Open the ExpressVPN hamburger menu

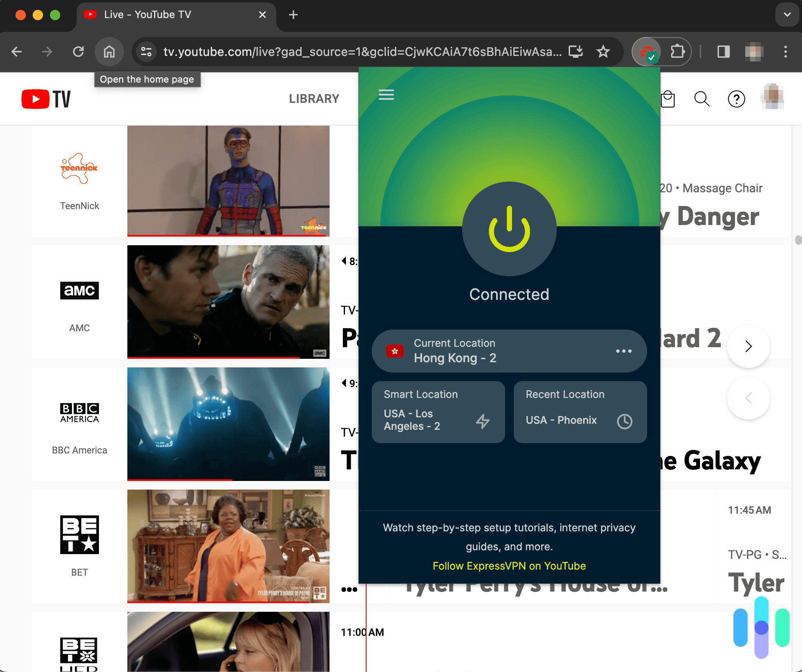(x=386, y=95)
